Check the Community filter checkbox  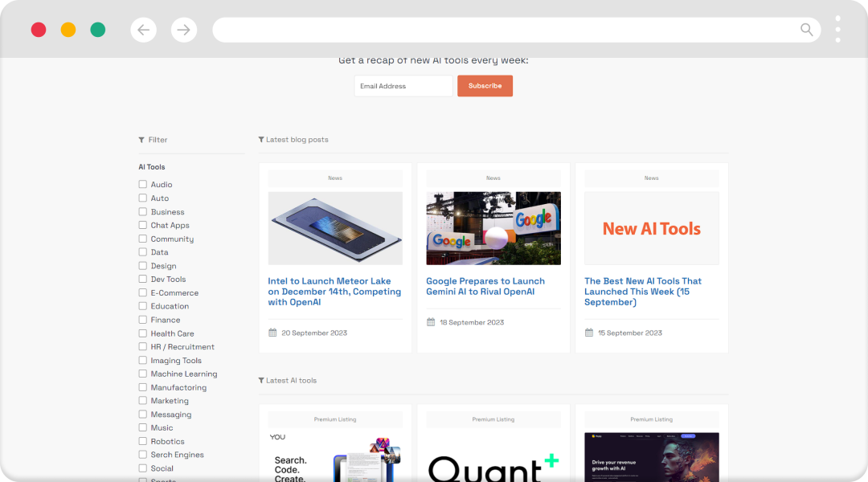143,239
